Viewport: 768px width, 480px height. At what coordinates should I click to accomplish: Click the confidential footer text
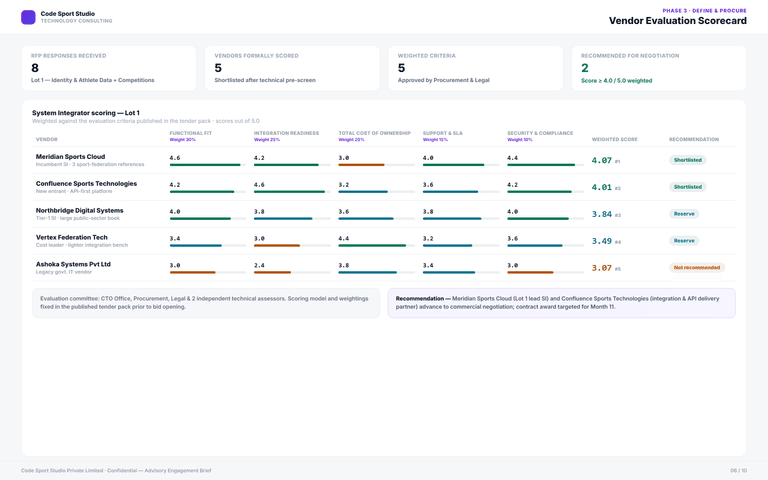coord(116,470)
